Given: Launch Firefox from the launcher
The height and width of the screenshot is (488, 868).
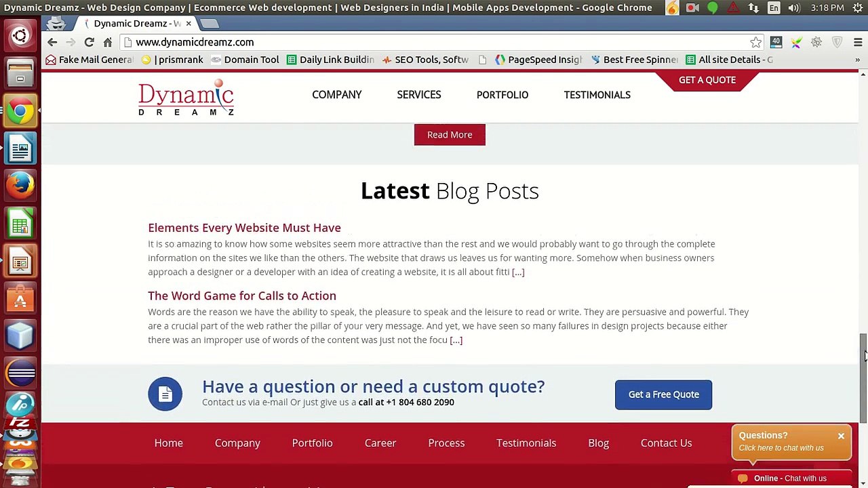Looking at the screenshot, I should point(20,184).
